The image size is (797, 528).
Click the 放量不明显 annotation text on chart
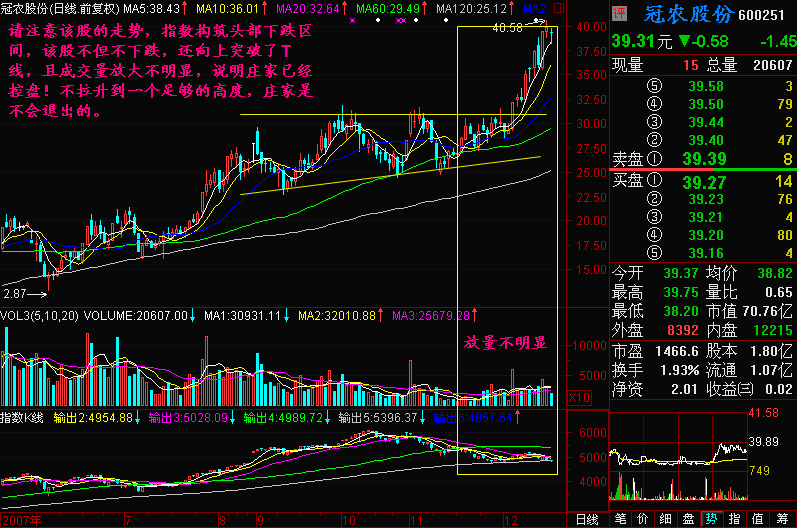click(x=505, y=342)
